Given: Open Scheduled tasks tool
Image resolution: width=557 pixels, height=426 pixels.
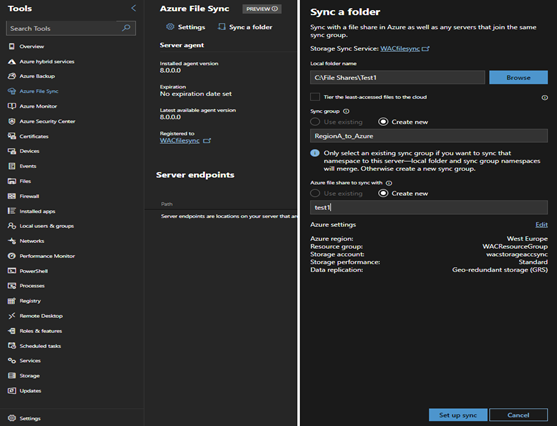Looking at the screenshot, I should point(40,346).
